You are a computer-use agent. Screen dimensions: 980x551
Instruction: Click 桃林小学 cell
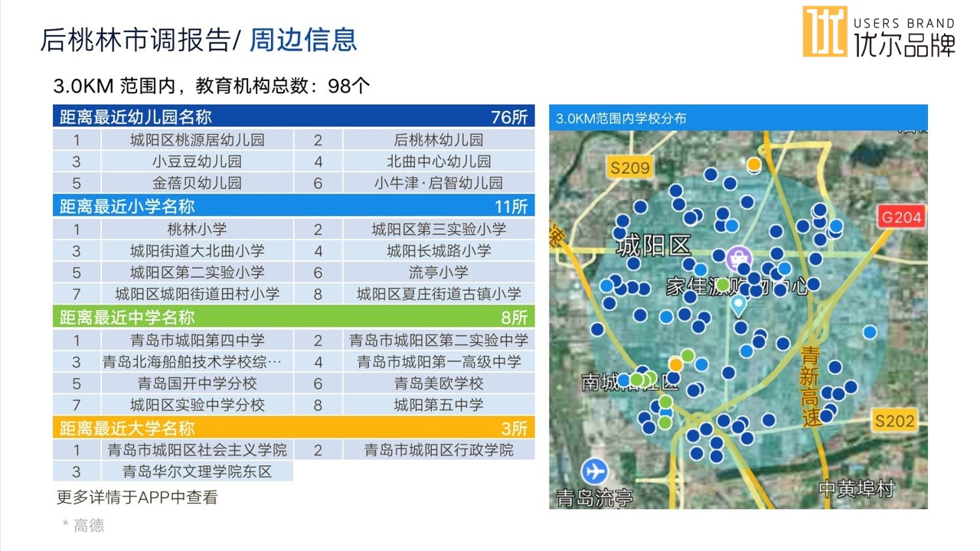198,229
